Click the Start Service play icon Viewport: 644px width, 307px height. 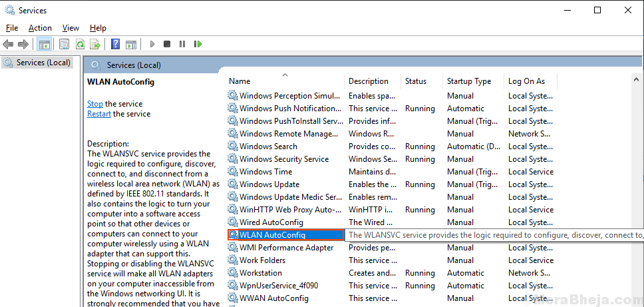click(152, 44)
